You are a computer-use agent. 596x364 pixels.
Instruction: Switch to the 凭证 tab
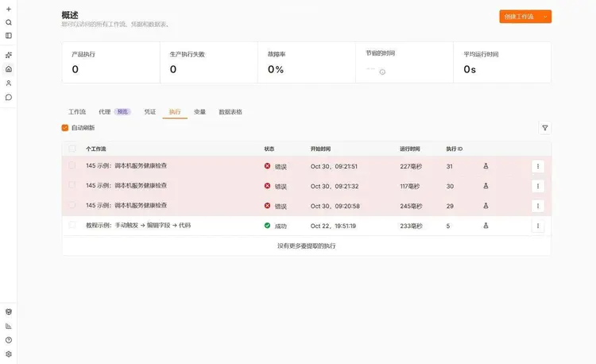(149, 112)
